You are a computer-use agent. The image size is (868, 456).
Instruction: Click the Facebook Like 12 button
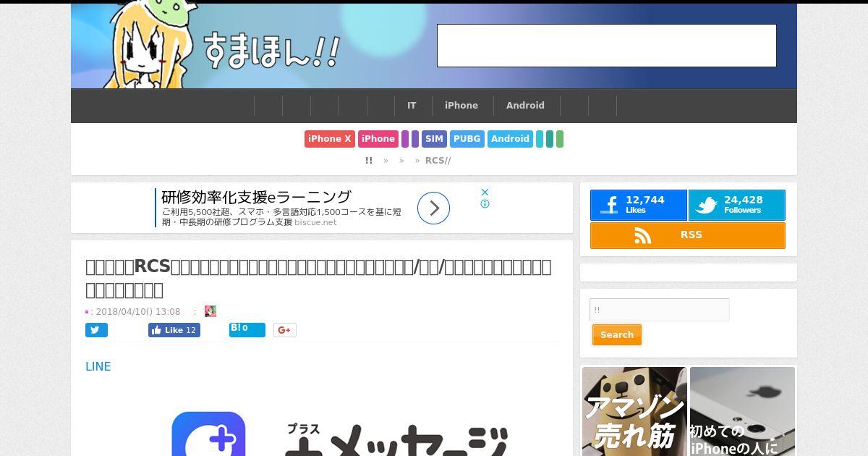[174, 330]
